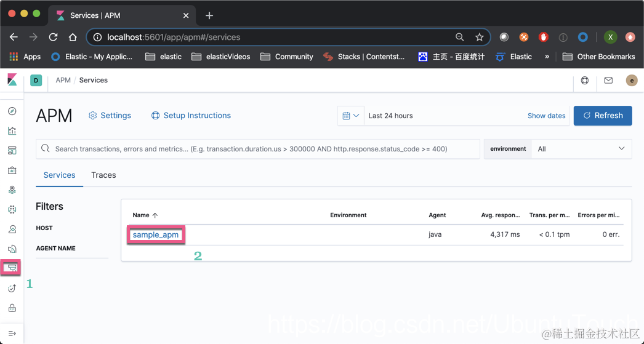Click the Avg. respon... column header
This screenshot has height=344, width=644.
[x=501, y=215]
